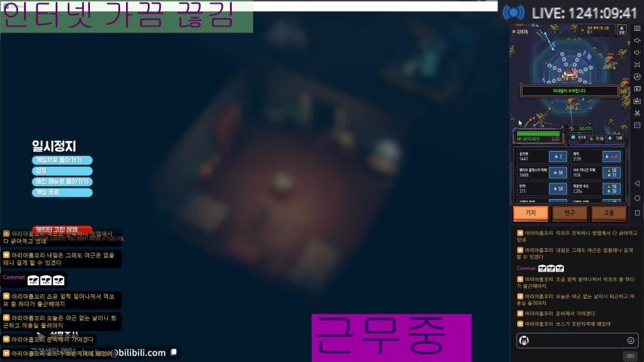This screenshot has height=362, width=644.
Task: Click the 115% stat upgrade button
Action: [x=612, y=173]
